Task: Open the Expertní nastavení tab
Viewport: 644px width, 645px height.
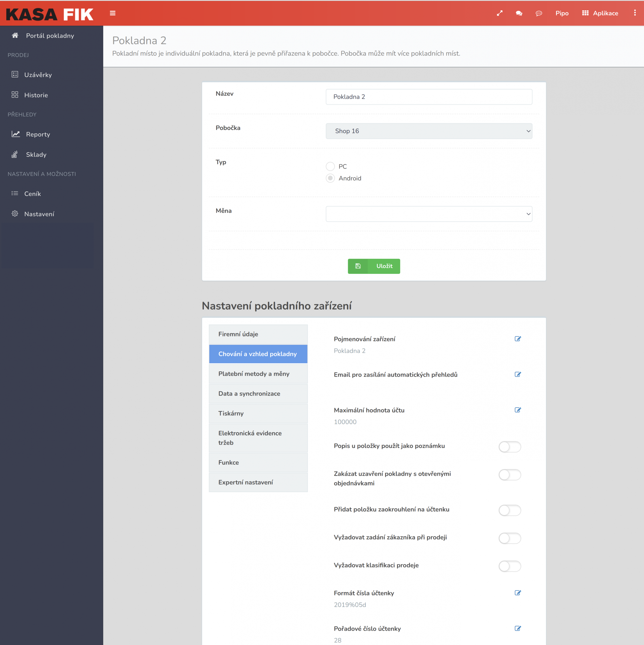Action: [x=258, y=482]
